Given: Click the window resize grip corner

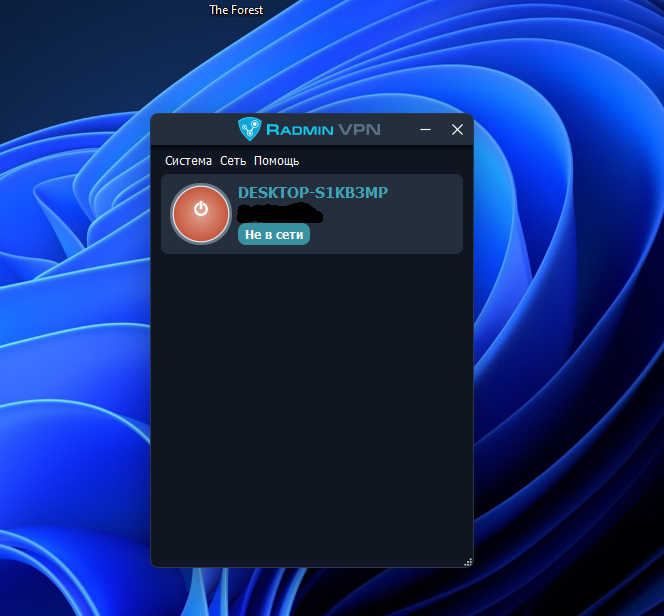Looking at the screenshot, I should (468, 562).
